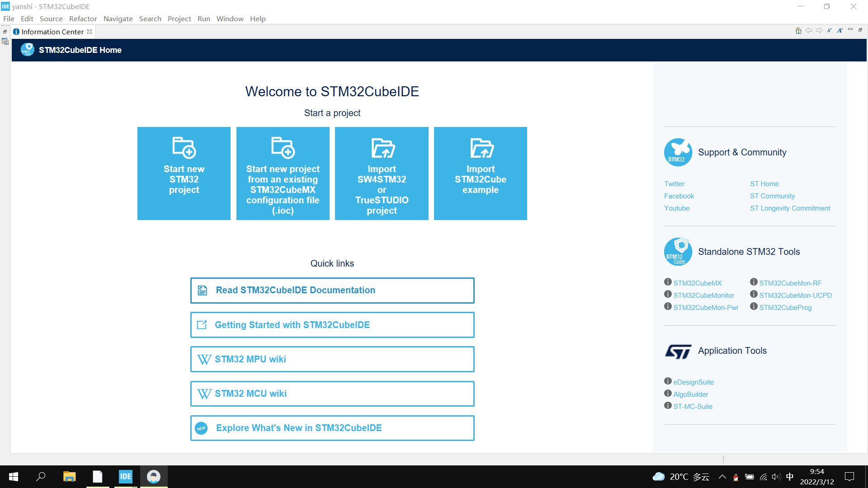Image resolution: width=868 pixels, height=488 pixels.
Task: Click the Start new STM32 project tile
Action: click(184, 174)
